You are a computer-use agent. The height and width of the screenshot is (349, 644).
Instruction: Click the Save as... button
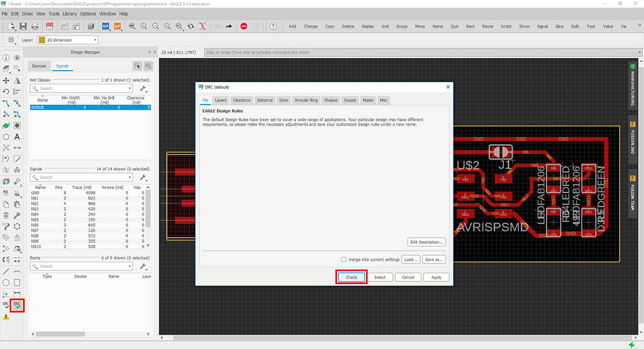point(434,259)
